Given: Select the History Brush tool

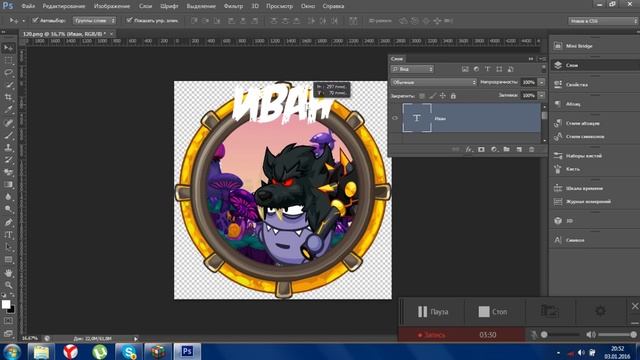Looking at the screenshot, I should click(8, 160).
